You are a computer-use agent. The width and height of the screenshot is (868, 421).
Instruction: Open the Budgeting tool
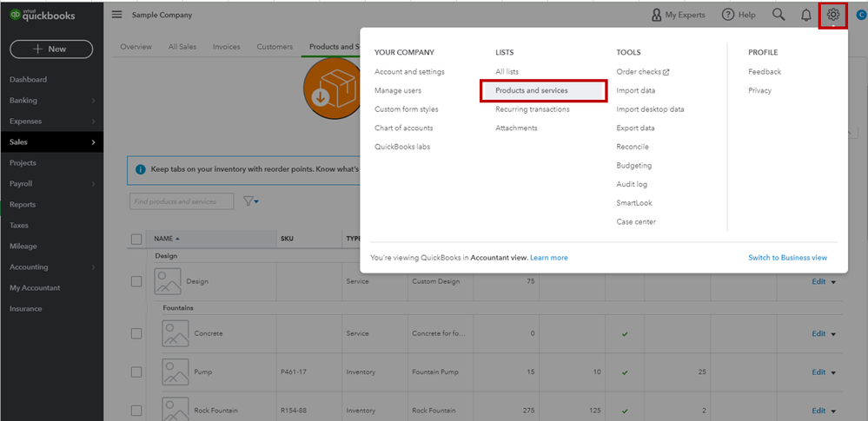click(633, 166)
